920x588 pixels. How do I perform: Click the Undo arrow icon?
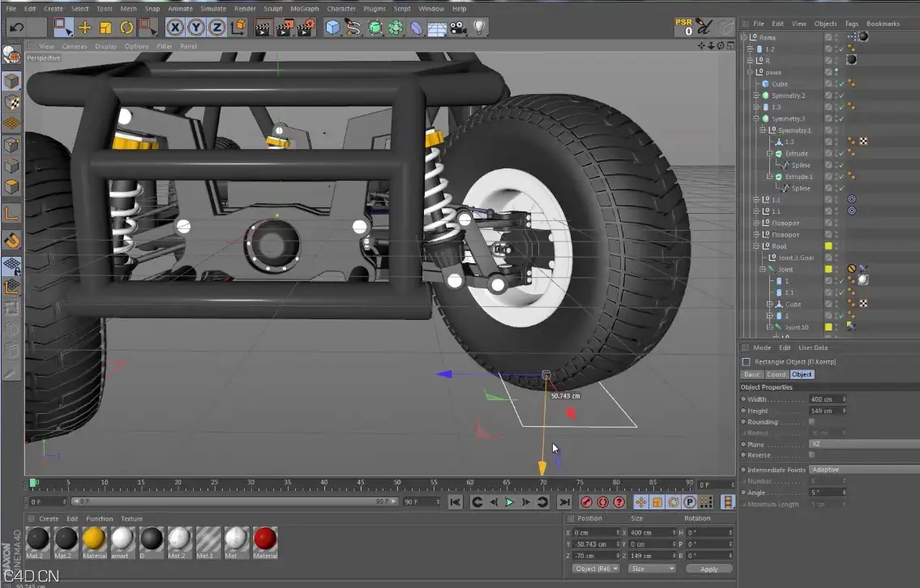17,27
